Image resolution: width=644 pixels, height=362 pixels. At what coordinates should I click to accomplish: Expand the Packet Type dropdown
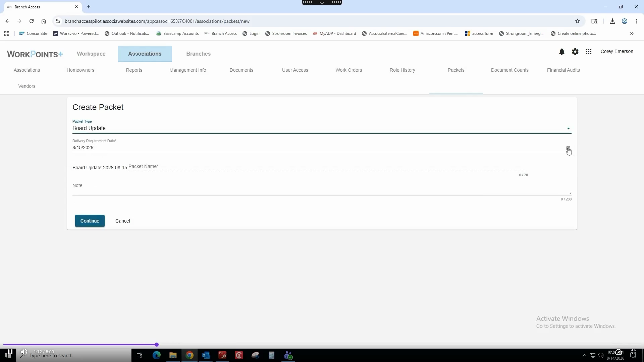pyautogui.click(x=322, y=128)
